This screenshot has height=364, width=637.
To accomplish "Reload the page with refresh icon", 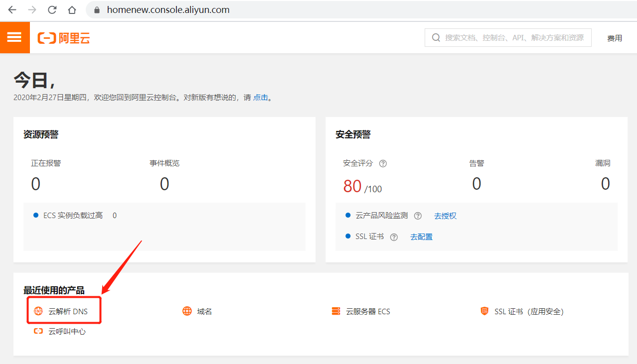I will [52, 10].
